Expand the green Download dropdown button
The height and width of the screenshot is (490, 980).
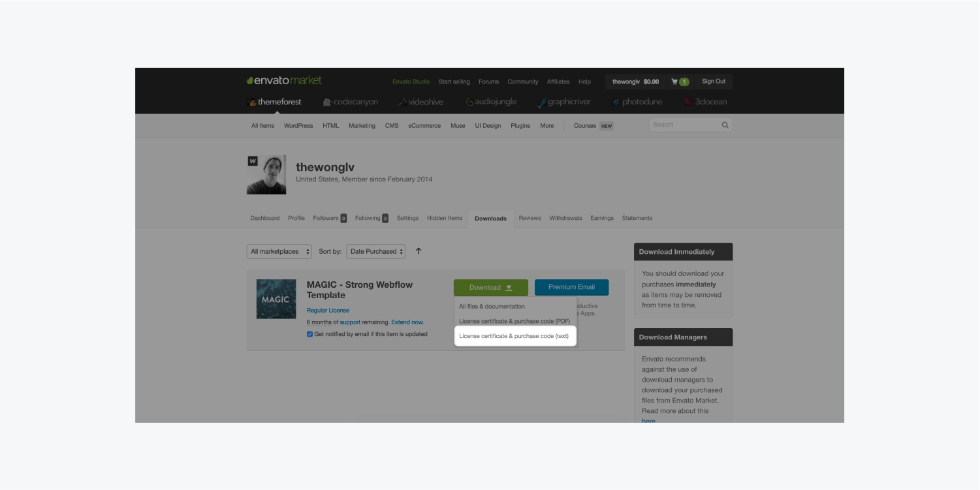(491, 288)
